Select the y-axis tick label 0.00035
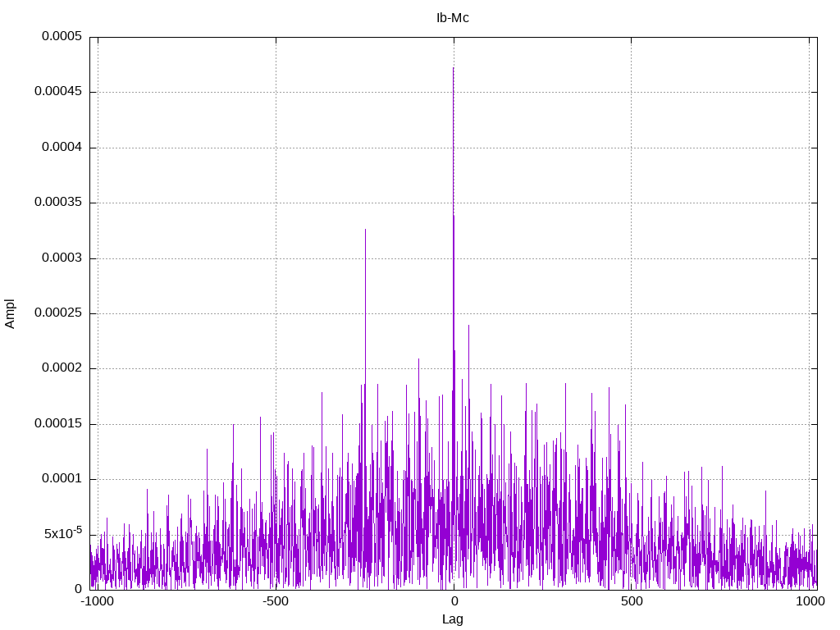840x630 pixels. point(58,203)
